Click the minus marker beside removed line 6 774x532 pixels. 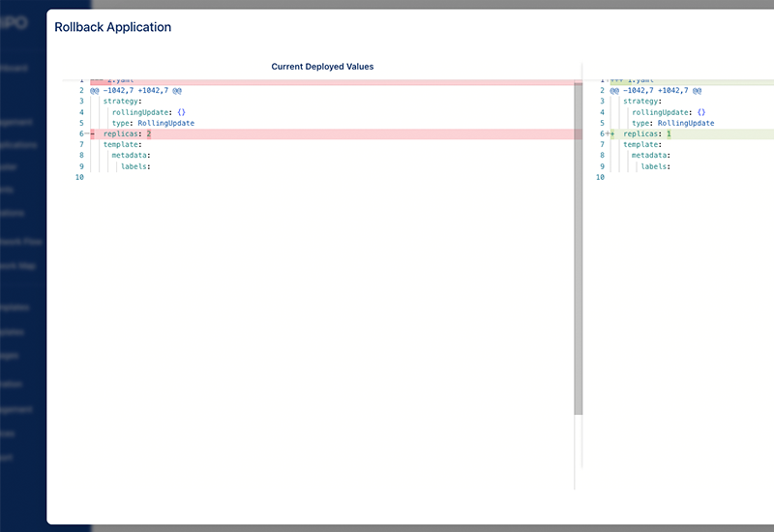pyautogui.click(x=92, y=134)
